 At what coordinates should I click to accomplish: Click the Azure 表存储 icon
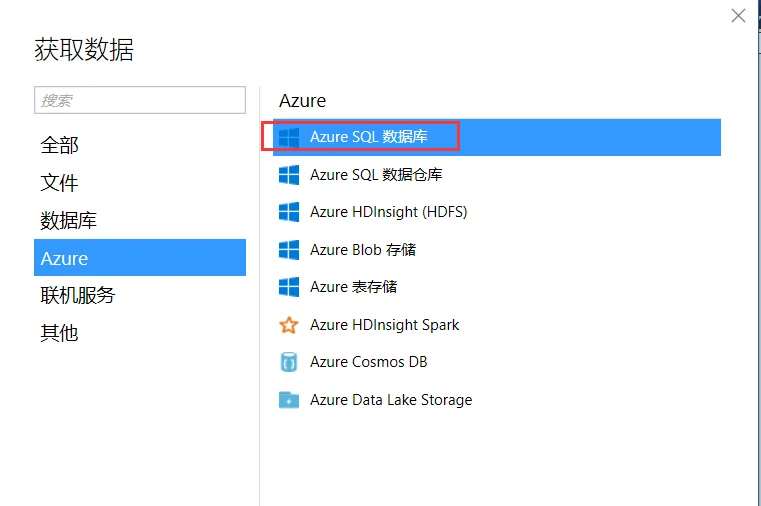tap(289, 287)
